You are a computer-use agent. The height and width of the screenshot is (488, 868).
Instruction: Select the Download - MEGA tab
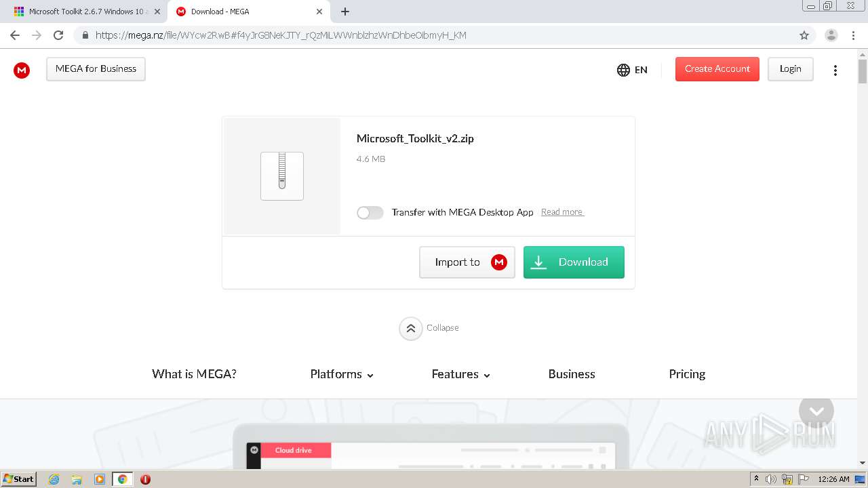pyautogui.click(x=244, y=12)
